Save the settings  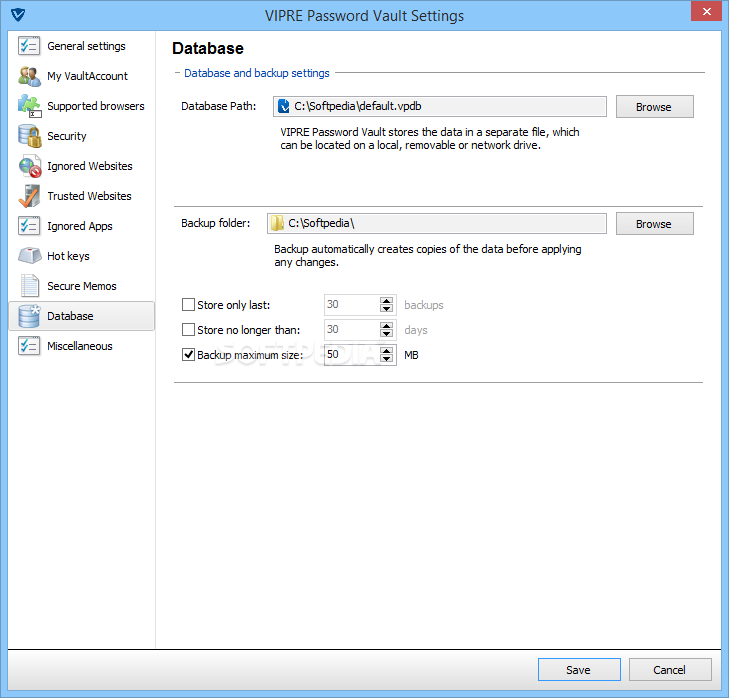pos(579,670)
